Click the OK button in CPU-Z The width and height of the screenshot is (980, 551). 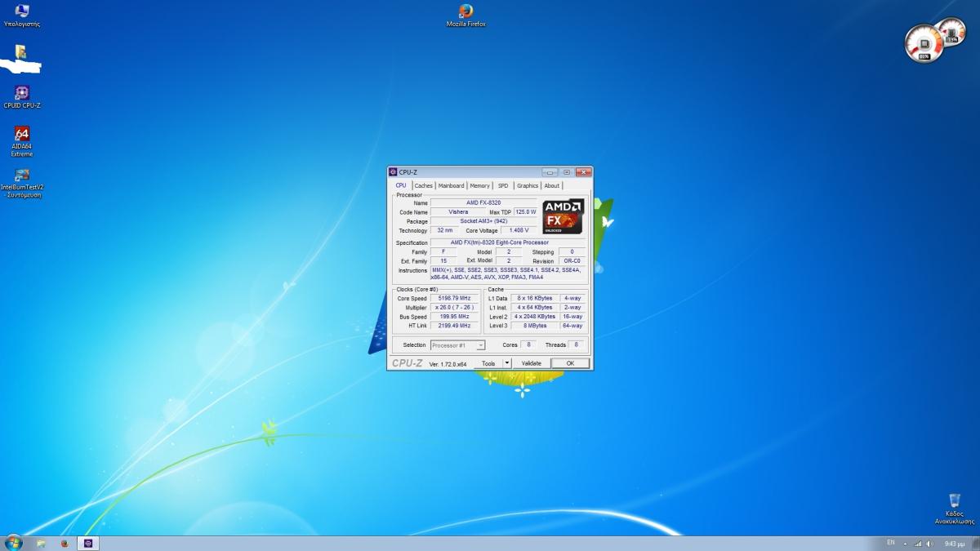(x=570, y=363)
